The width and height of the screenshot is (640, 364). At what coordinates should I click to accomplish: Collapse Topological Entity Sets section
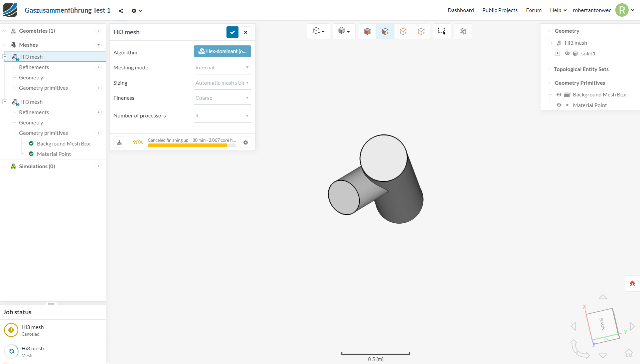point(549,69)
